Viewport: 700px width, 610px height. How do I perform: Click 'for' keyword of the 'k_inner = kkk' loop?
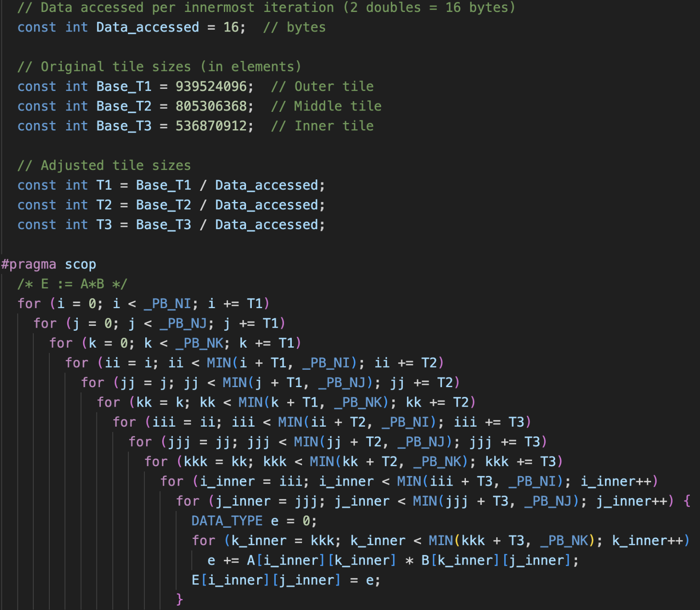203,540
